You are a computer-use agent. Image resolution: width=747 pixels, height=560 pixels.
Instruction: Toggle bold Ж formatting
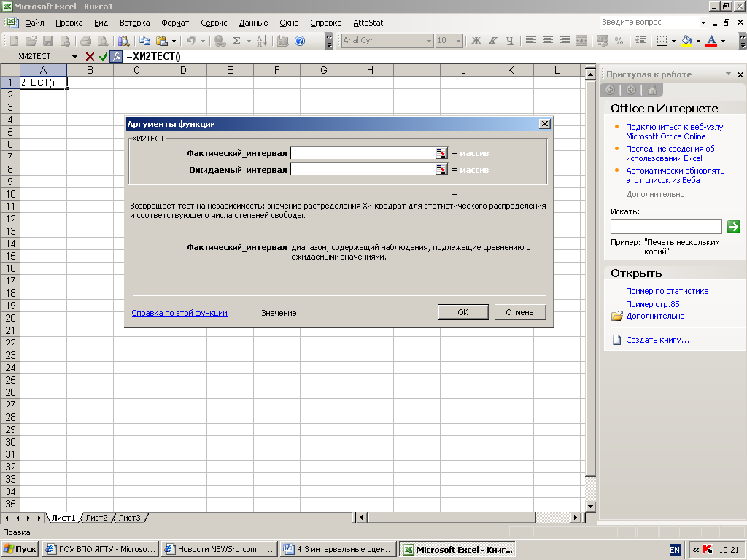pyautogui.click(x=476, y=41)
